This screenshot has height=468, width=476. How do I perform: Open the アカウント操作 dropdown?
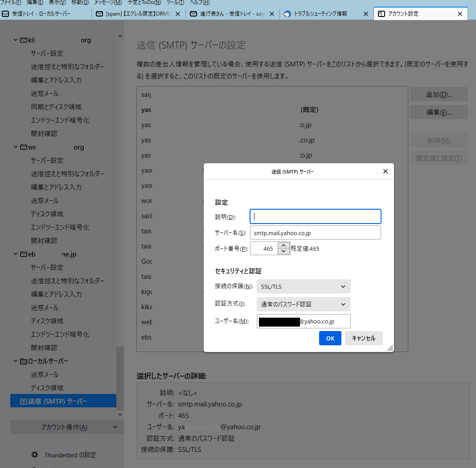tap(67, 427)
